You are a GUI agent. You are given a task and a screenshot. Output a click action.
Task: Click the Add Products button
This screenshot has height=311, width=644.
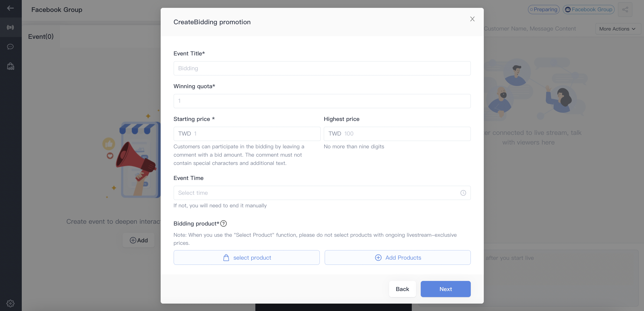(x=397, y=258)
